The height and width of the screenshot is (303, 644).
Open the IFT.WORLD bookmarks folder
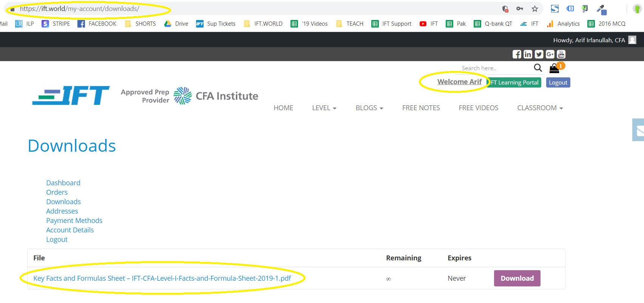click(x=263, y=24)
